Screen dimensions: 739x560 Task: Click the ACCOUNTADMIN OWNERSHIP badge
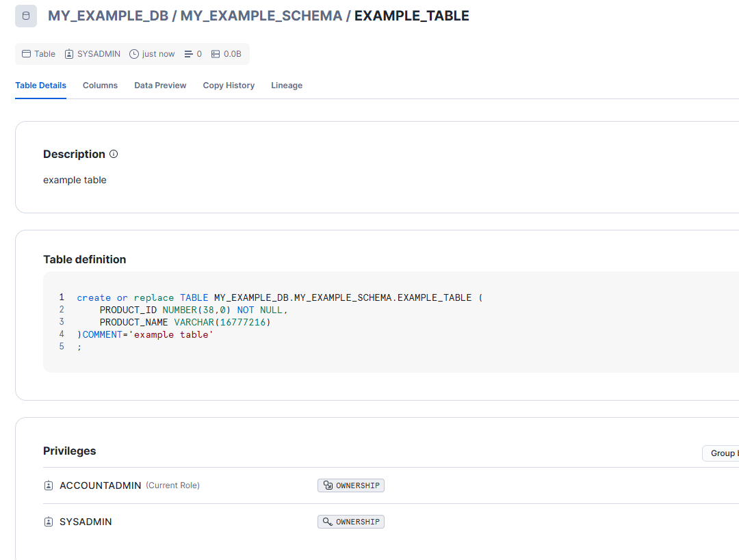(350, 485)
